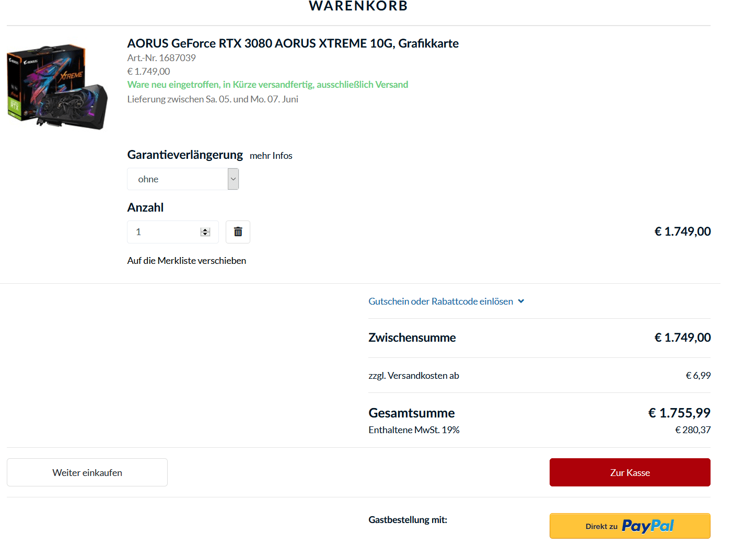Click the 'Gastbestellung mit:' label
This screenshot has width=756, height=546.
click(408, 520)
